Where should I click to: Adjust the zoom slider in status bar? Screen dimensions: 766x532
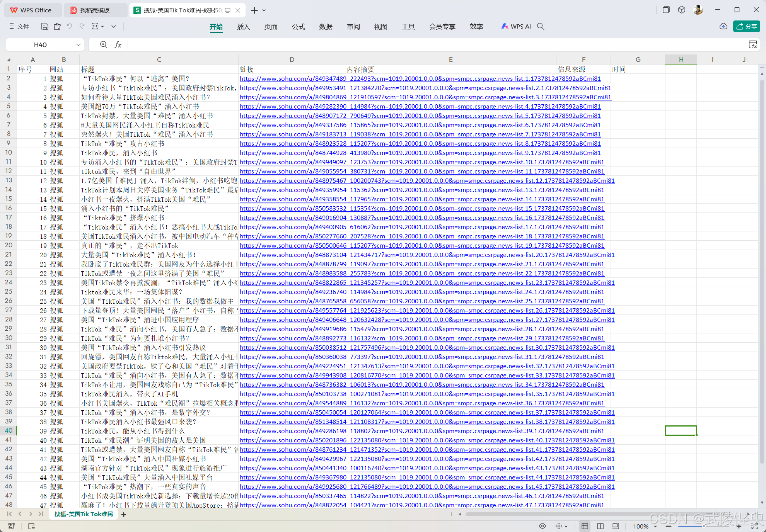(x=703, y=526)
